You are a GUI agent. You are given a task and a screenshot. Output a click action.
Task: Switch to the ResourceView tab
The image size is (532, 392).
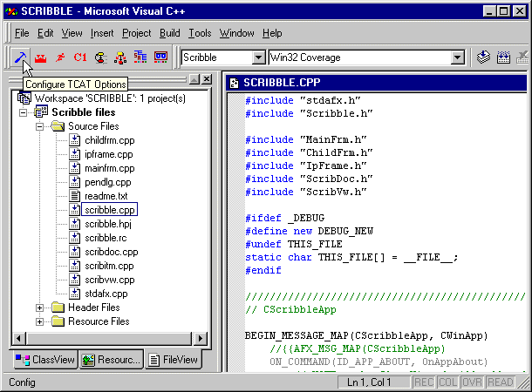tap(111, 360)
